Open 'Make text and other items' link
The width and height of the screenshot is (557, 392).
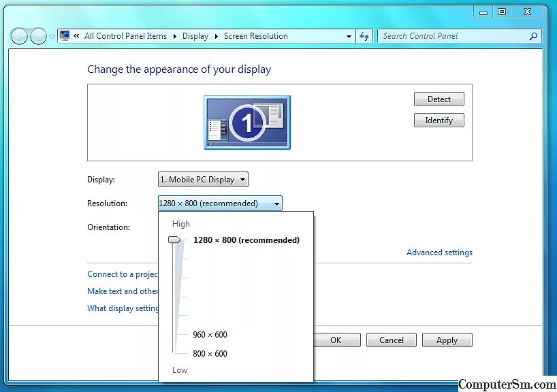pos(123,291)
